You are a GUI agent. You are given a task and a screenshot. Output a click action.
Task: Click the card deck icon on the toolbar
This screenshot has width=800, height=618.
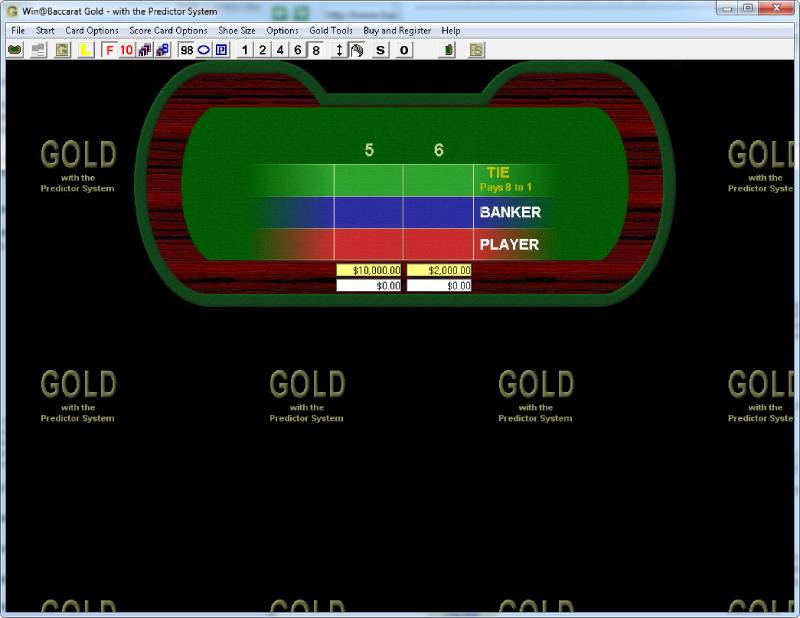tap(14, 50)
